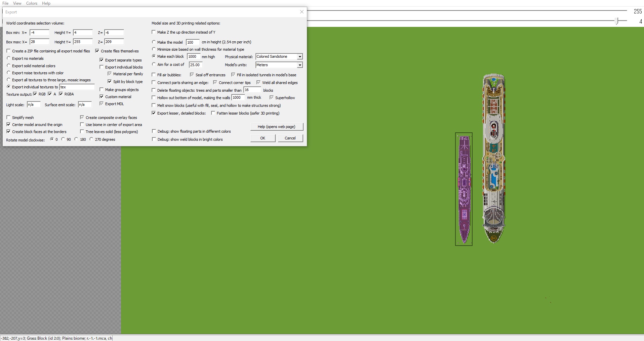The width and height of the screenshot is (644, 341).
Task: Toggle Simplify mesh checkbox
Action: click(9, 118)
